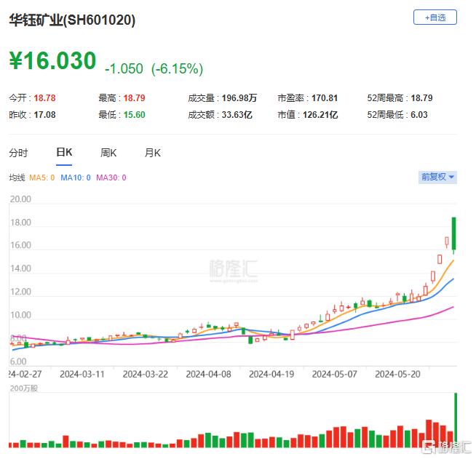Add stock to watchlist with +自选 button
Screen dimensions: 476x459
(x=435, y=17)
